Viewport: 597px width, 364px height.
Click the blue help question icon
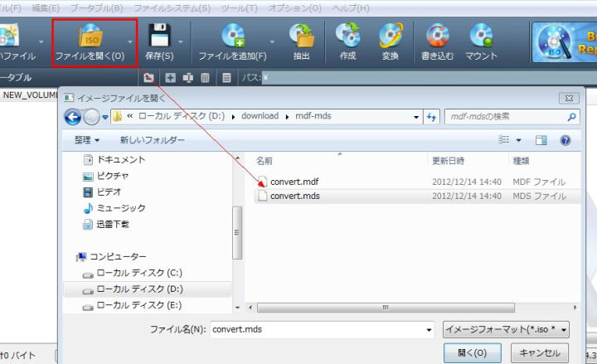click(x=565, y=140)
